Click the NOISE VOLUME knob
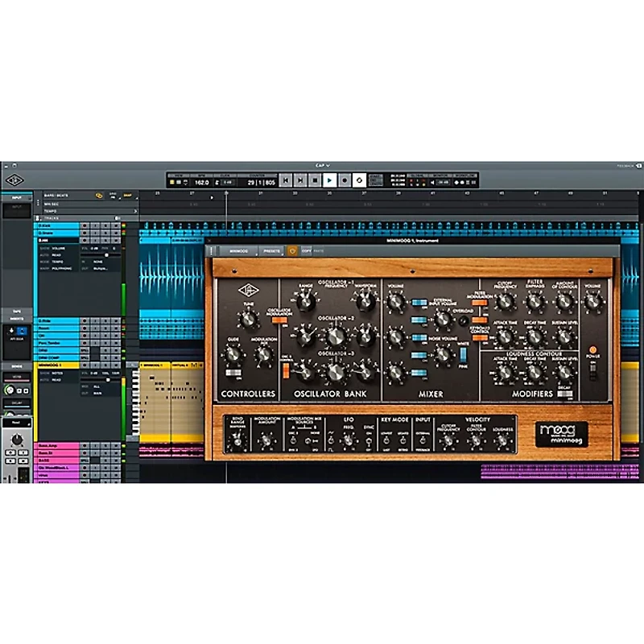 coord(443,354)
